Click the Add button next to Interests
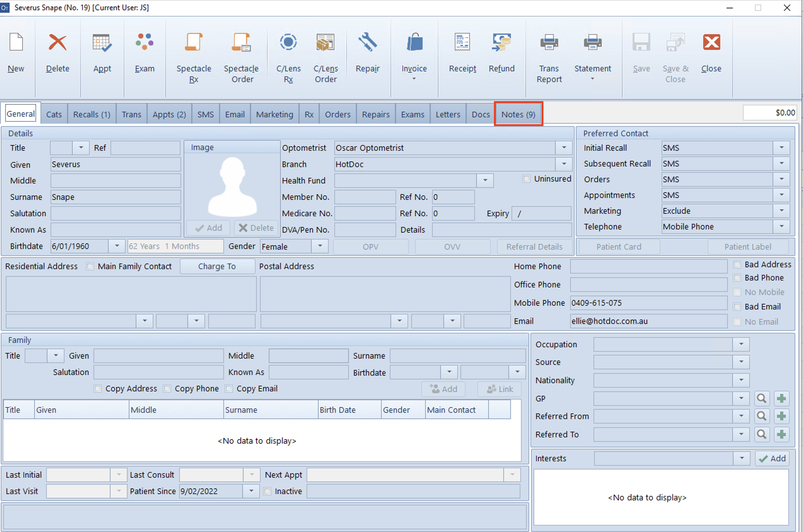 [x=772, y=458]
